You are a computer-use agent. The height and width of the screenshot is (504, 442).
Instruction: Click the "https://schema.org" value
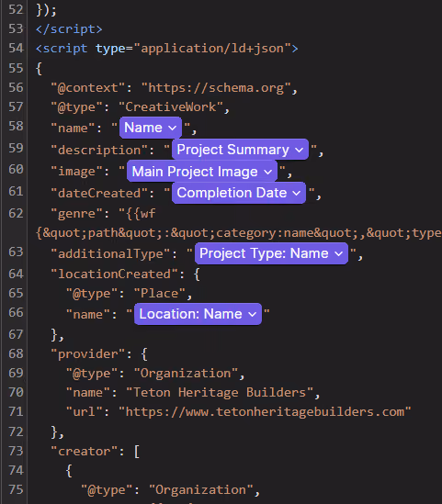pos(216,88)
